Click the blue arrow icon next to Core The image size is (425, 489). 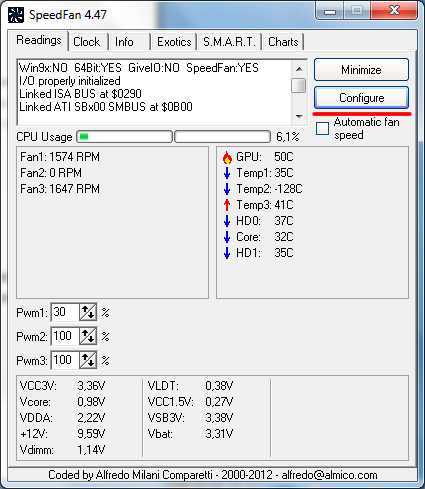click(x=227, y=237)
